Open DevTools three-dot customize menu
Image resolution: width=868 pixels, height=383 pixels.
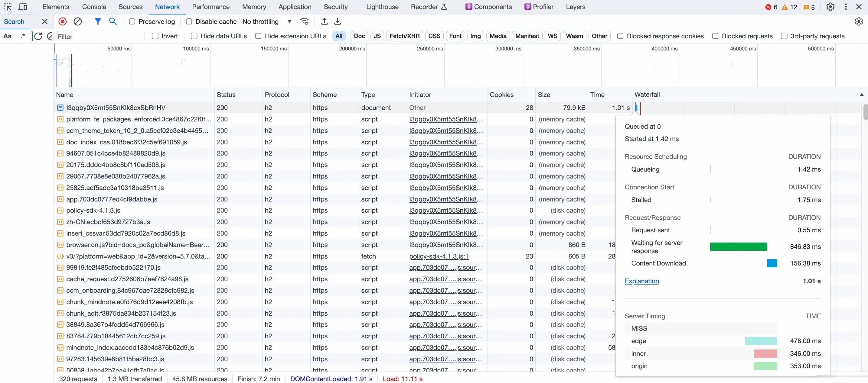tap(846, 7)
